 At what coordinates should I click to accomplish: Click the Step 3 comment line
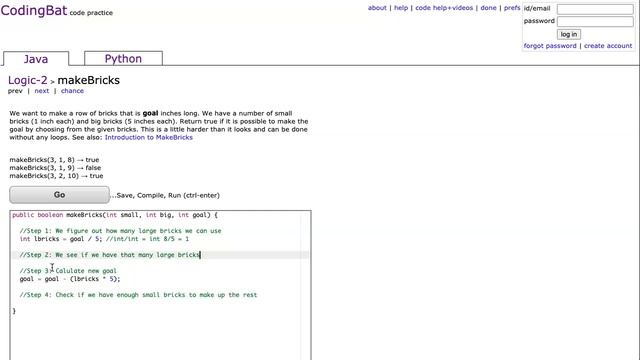coord(68,271)
